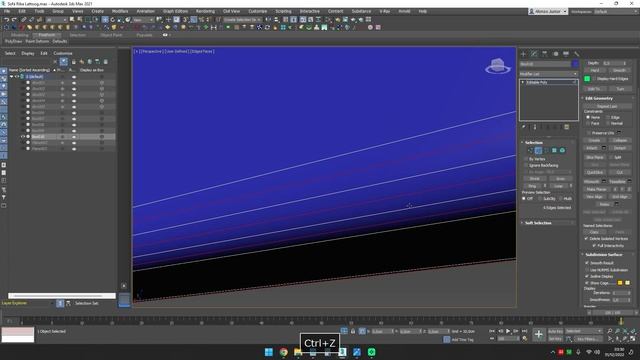640x360 pixels.
Task: Open the Motion command panel tab
Action: (x=556, y=54)
